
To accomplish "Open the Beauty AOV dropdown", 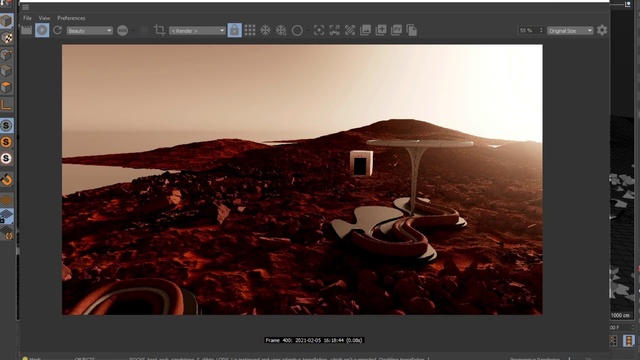I will (x=89, y=31).
